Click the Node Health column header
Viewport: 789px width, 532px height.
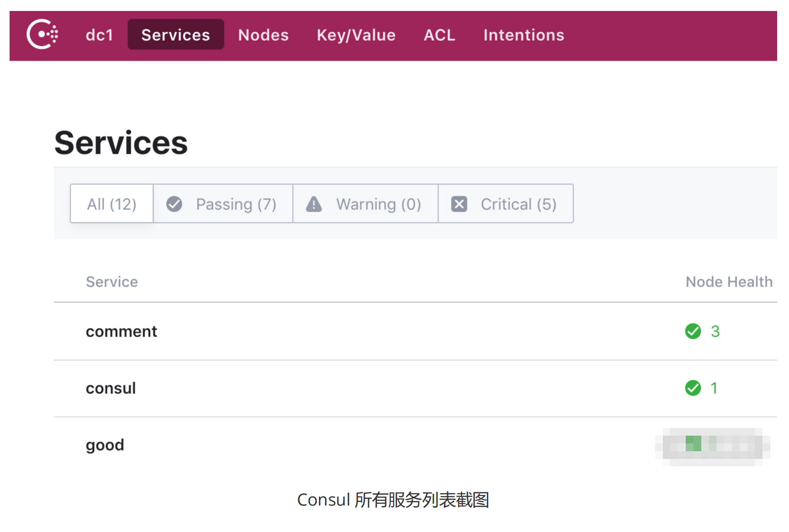[x=729, y=282]
